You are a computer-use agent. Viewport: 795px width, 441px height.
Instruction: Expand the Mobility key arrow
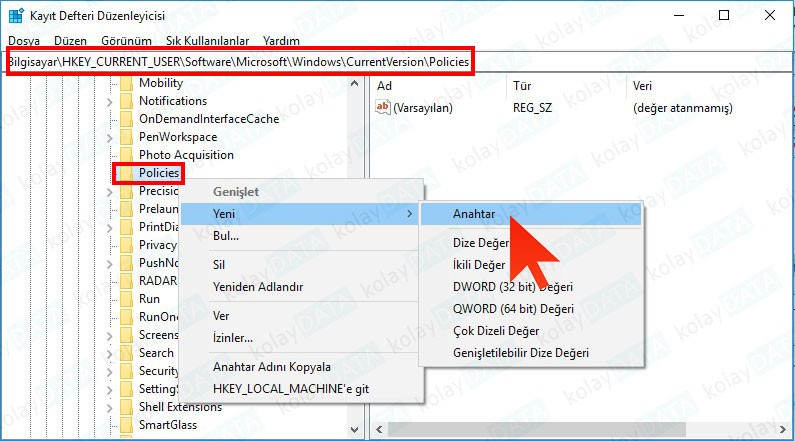pyautogui.click(x=109, y=83)
